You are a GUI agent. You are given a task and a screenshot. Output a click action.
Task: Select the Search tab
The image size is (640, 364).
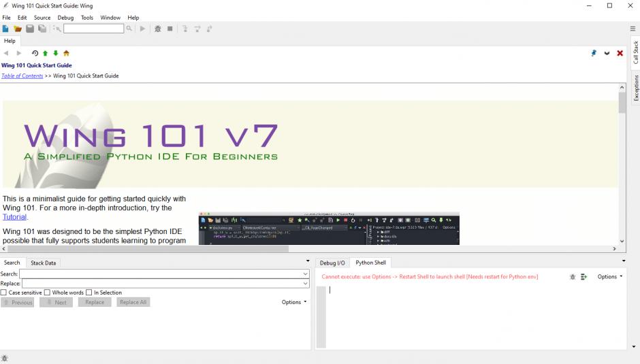click(x=12, y=263)
